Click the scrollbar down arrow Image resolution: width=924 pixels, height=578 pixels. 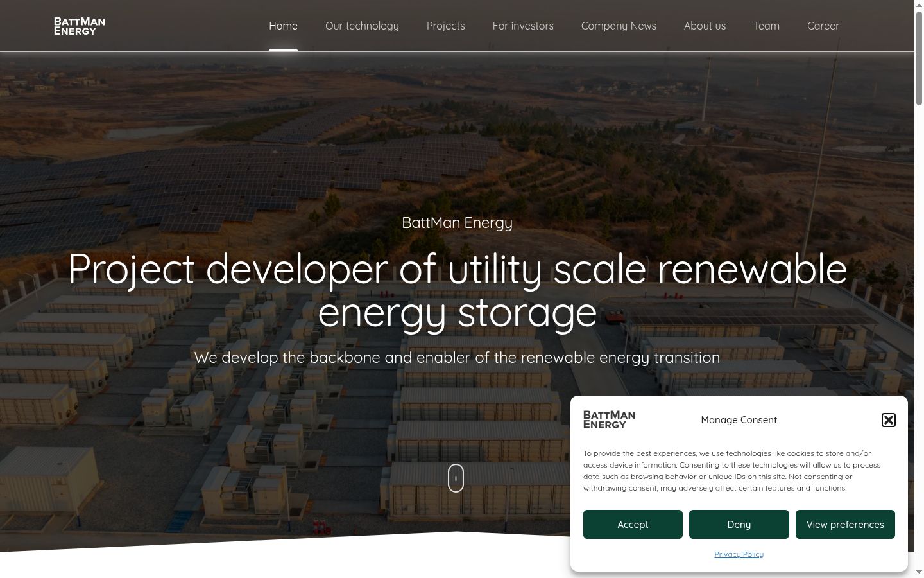[x=919, y=572]
